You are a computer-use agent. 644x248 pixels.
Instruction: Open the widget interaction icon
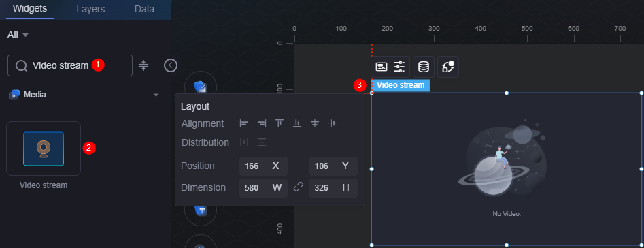pos(448,67)
